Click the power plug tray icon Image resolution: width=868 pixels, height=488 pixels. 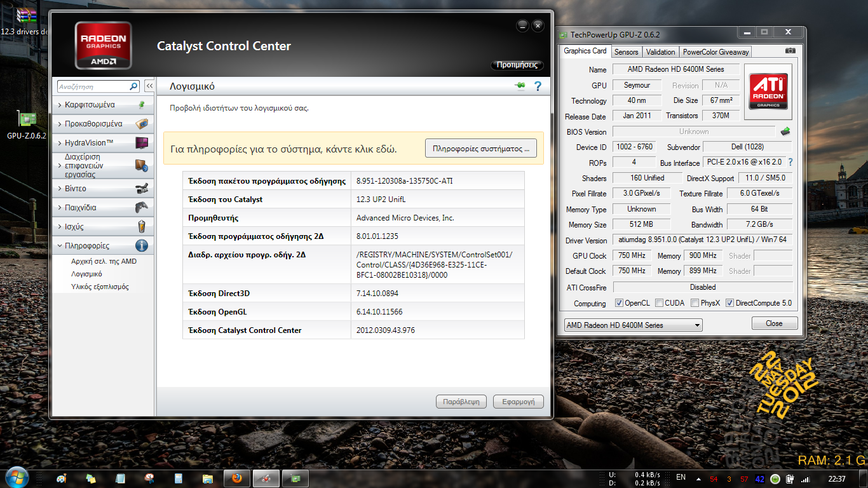point(790,478)
